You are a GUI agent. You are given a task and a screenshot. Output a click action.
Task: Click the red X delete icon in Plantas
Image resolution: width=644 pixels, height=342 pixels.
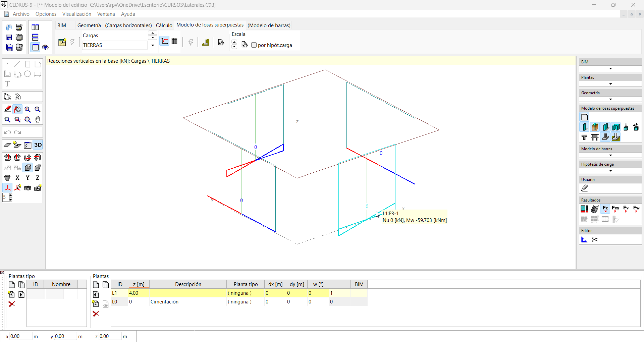click(x=96, y=314)
